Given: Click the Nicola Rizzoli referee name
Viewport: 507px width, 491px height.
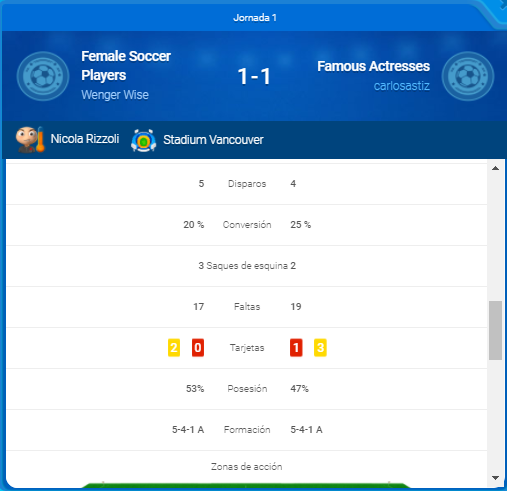Looking at the screenshot, I should coord(85,139).
